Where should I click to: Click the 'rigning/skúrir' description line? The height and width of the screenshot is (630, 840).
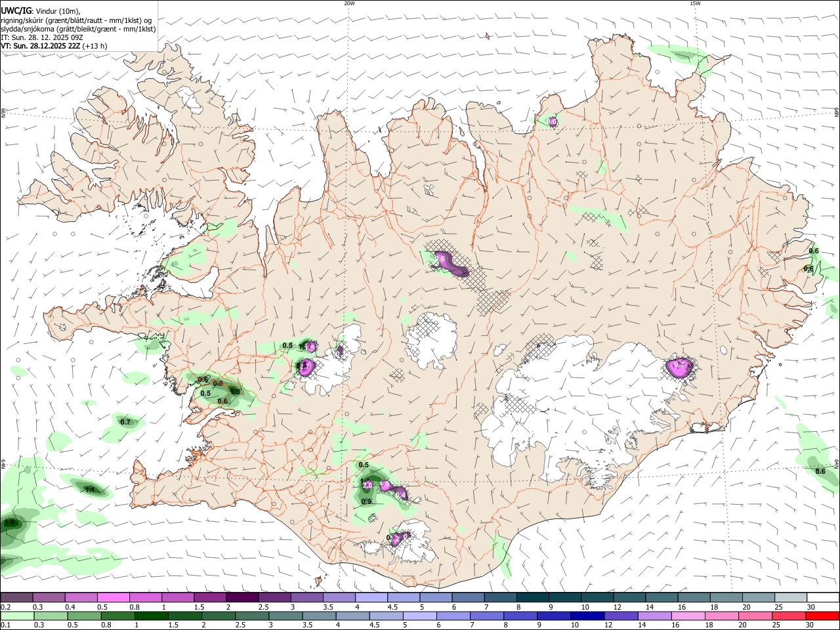[76, 20]
